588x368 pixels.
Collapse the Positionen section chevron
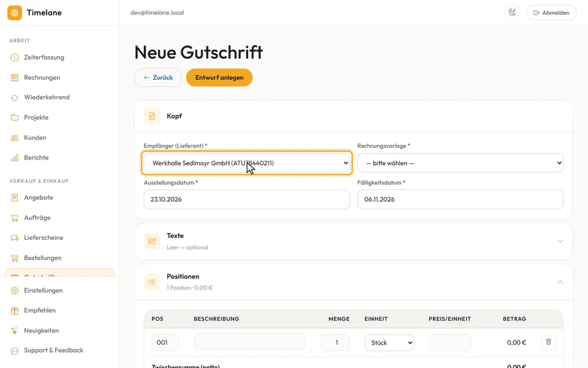click(x=560, y=282)
